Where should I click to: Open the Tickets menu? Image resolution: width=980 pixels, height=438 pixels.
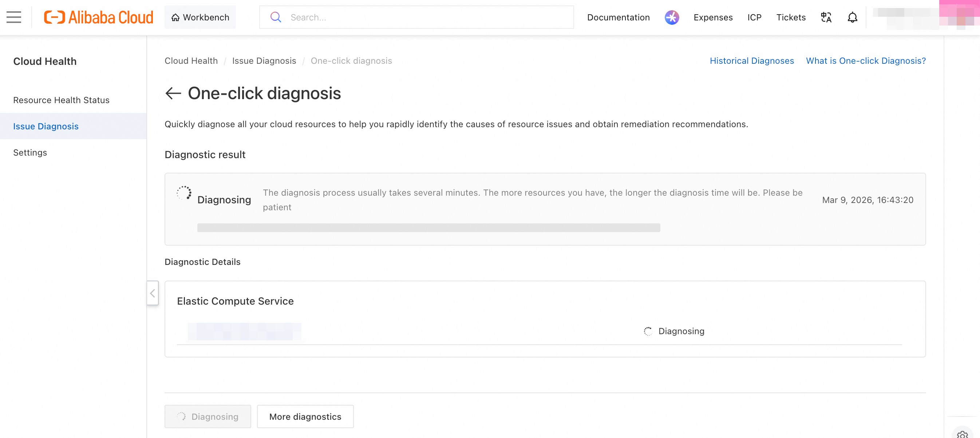coord(791,17)
